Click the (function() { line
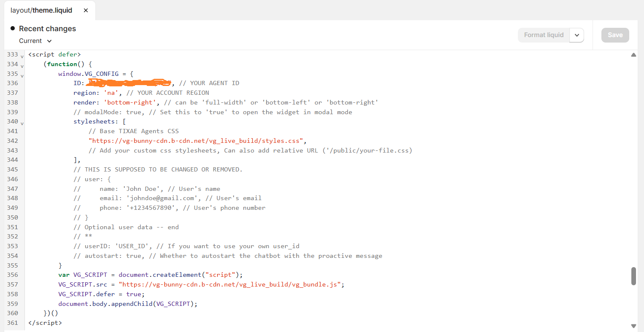Viewport: 644px width, 332px height. click(67, 64)
